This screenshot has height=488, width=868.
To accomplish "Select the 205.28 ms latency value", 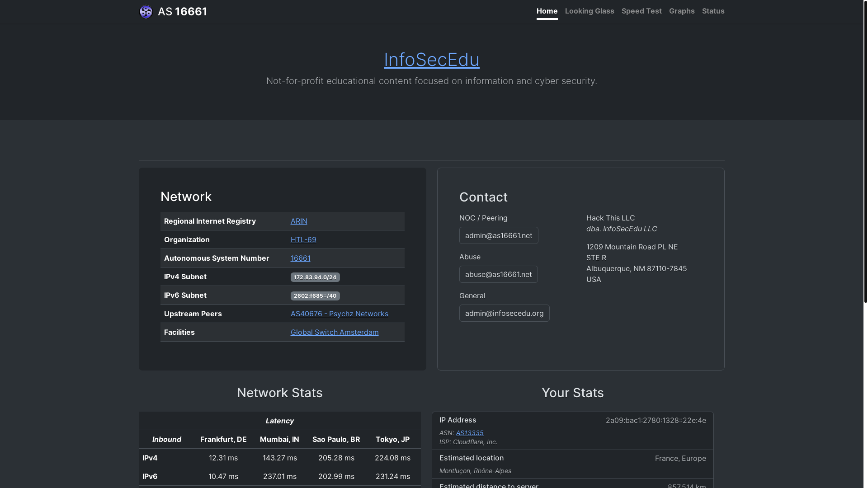I will coord(336,458).
